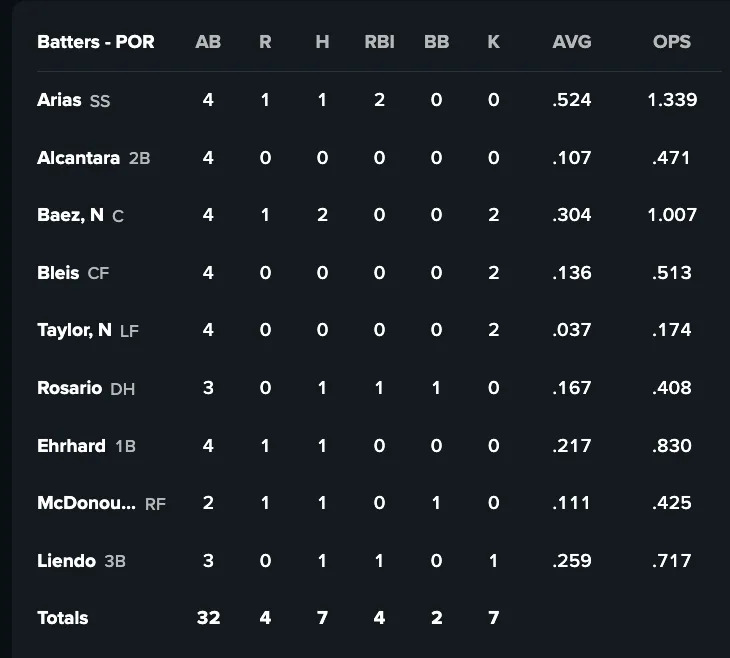Click Arias OPS value 1.339
The image size is (730, 658).
(x=671, y=100)
